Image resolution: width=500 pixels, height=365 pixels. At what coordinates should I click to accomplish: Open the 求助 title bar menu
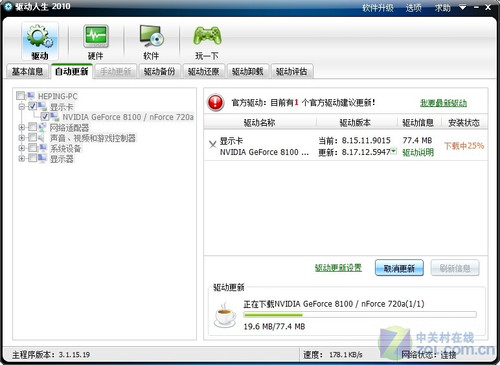[x=443, y=8]
